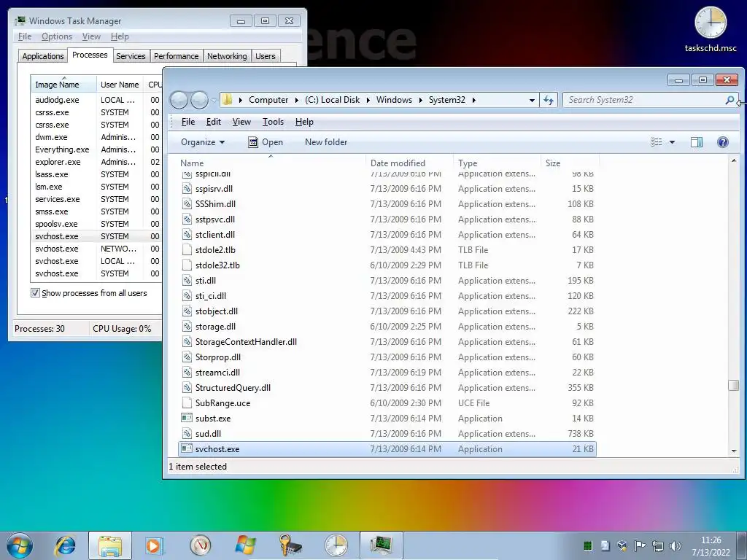Open Task Manager Options menu

[x=57, y=36]
